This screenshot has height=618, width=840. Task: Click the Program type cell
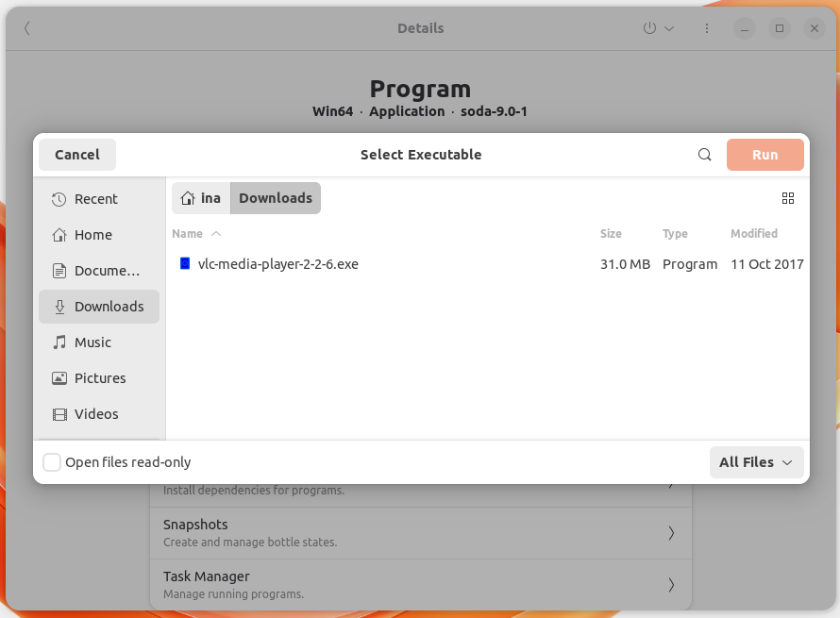click(690, 264)
